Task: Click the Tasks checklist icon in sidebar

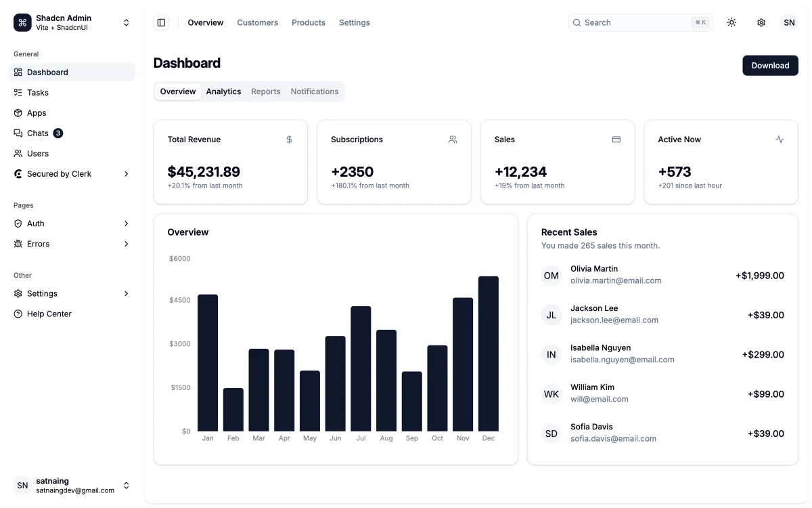Action: (x=18, y=93)
